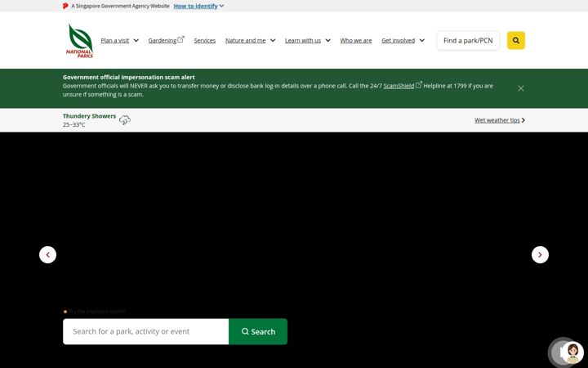Viewport: 588px width, 368px height.
Task: Open Learn with us menu
Action: click(x=303, y=41)
